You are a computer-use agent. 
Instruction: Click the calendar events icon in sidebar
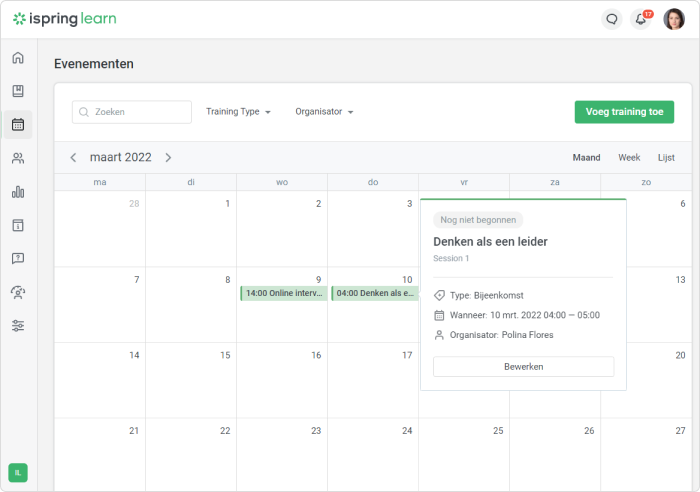tap(18, 125)
